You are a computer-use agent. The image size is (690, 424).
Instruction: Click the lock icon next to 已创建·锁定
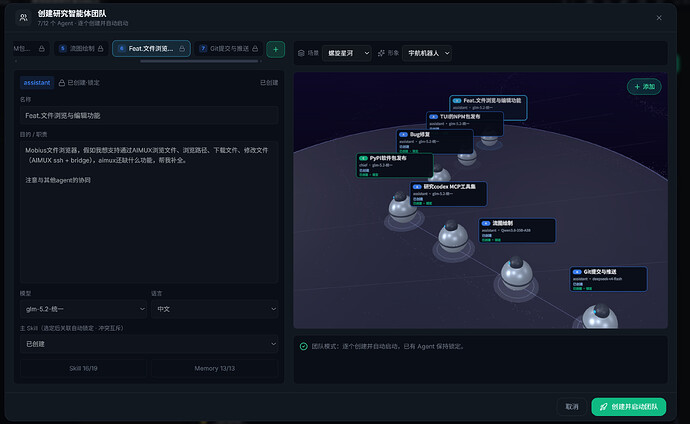pos(62,83)
